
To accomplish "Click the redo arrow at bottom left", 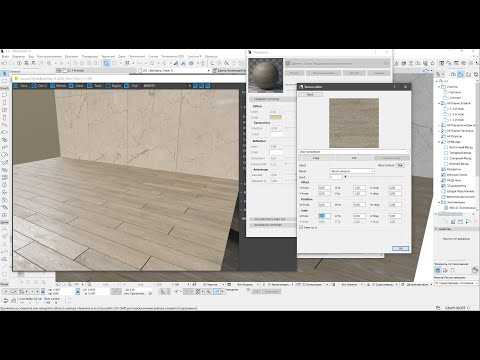I will coord(13,300).
